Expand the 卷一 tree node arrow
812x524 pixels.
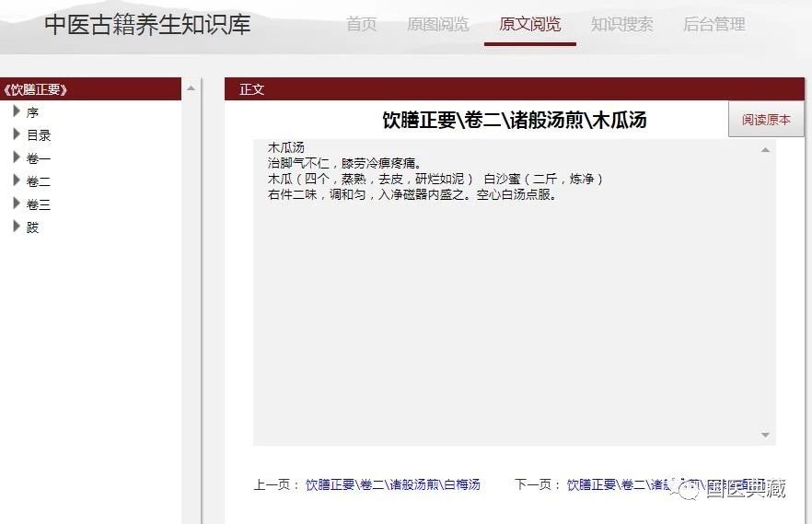tap(17, 157)
